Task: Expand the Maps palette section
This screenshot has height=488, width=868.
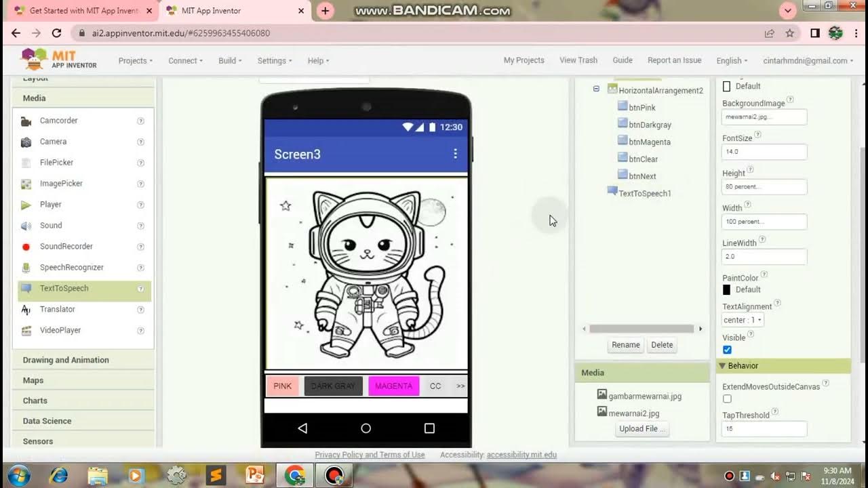Action: click(x=83, y=380)
